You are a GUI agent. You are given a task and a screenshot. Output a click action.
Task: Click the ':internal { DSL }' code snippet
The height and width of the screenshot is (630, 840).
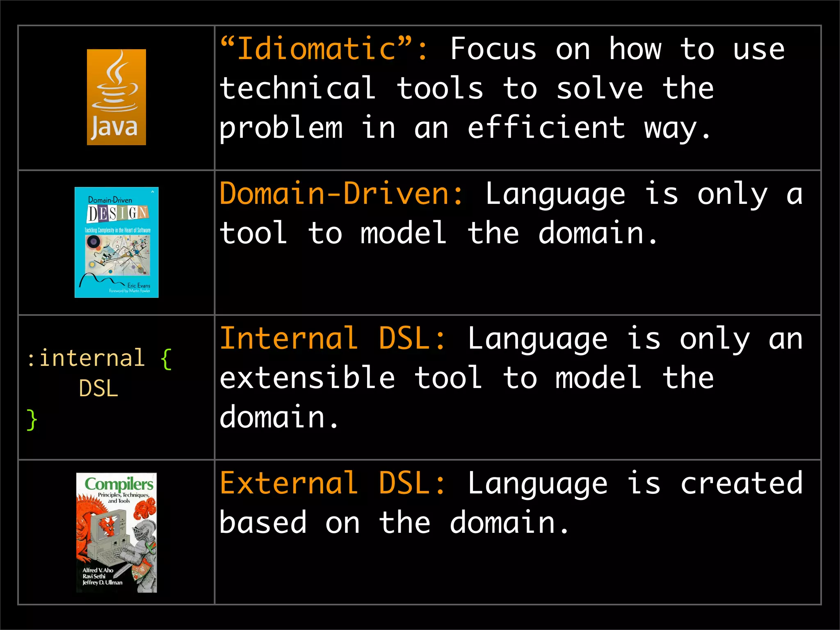click(99, 388)
